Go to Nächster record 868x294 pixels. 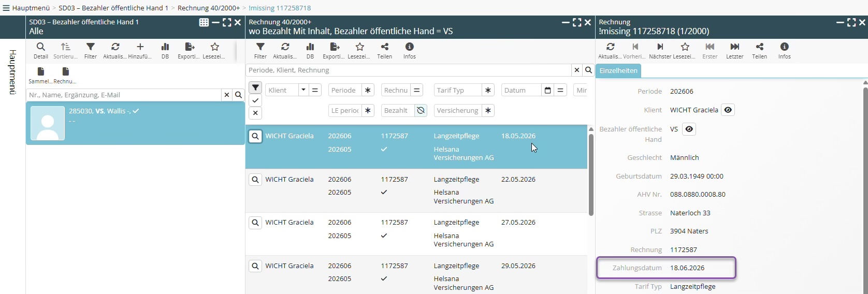660,51
